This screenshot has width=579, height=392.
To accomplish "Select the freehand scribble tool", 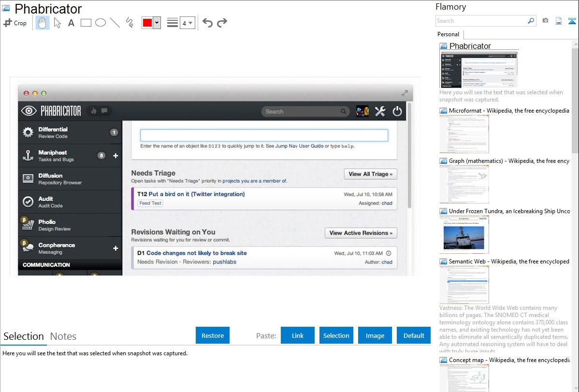I will click(129, 23).
